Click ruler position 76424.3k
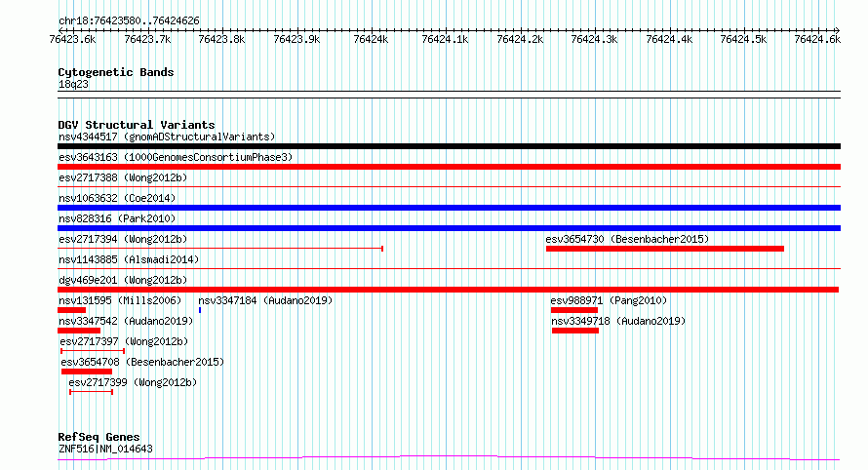The height and width of the screenshot is (470, 868). pyautogui.click(x=594, y=39)
